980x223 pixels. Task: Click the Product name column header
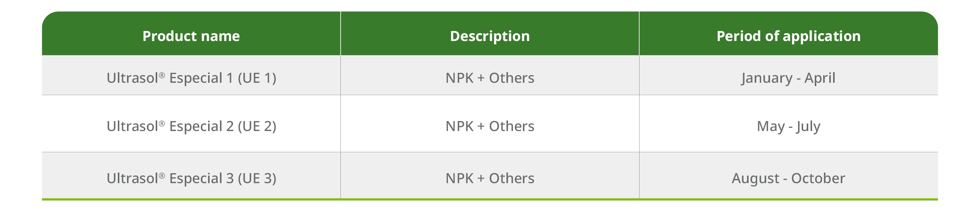pos(191,36)
